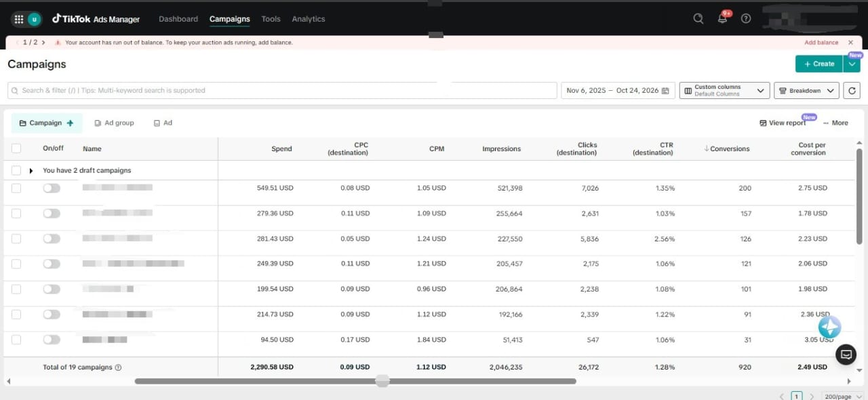Open the notifications bell icon

click(722, 19)
